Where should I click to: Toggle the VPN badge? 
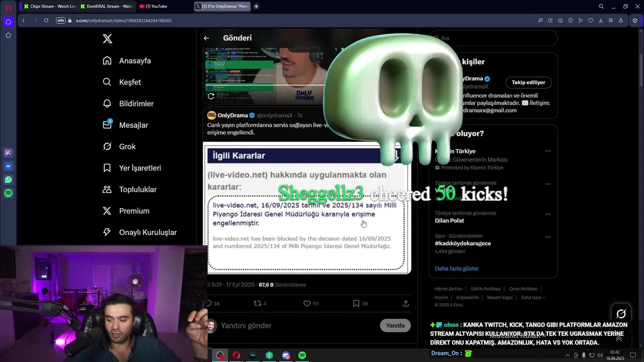point(61,21)
